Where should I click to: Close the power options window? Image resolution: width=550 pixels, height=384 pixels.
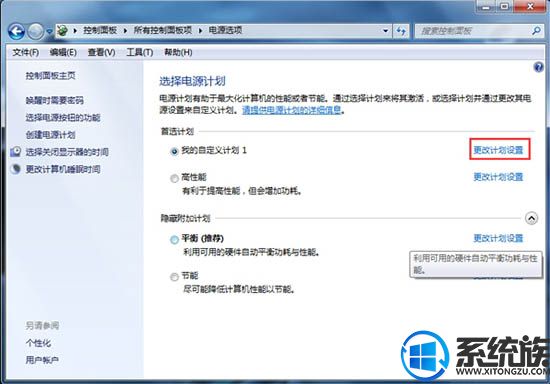pyautogui.click(x=530, y=6)
